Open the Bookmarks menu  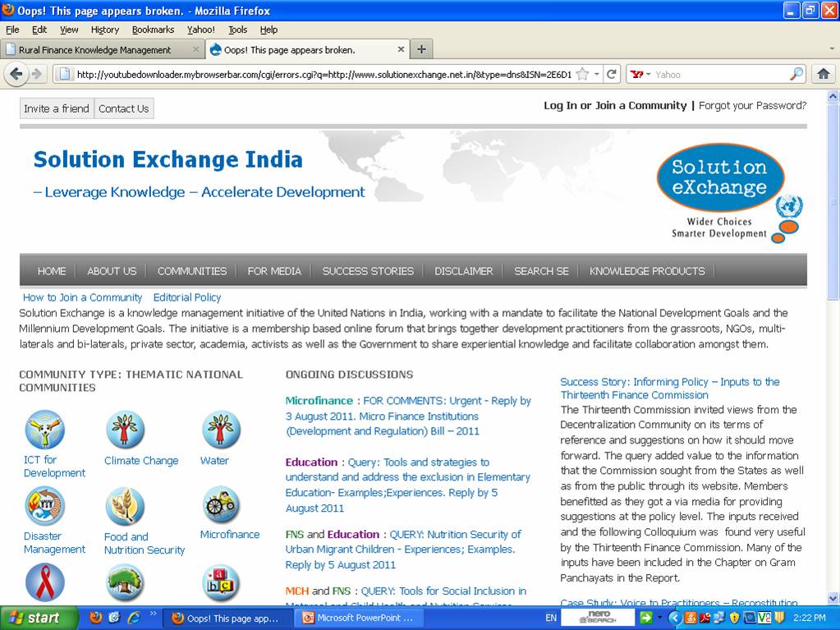[154, 30]
